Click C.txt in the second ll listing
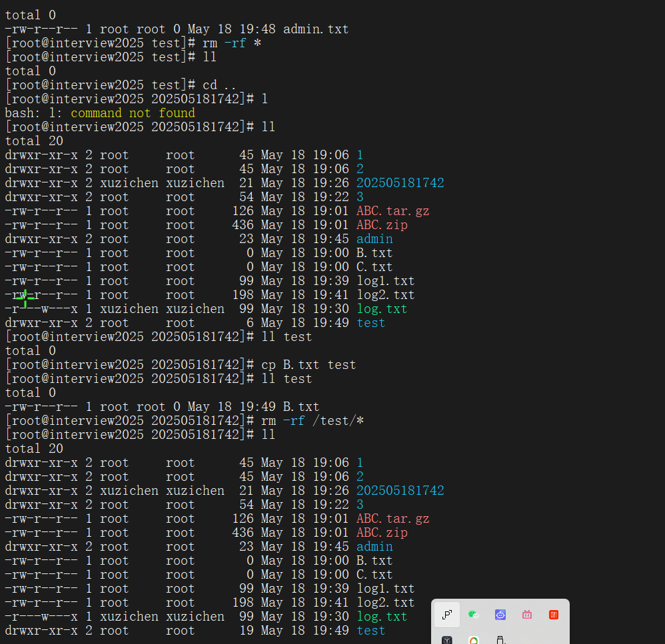Viewport: 665px width, 644px height. pyautogui.click(x=374, y=575)
